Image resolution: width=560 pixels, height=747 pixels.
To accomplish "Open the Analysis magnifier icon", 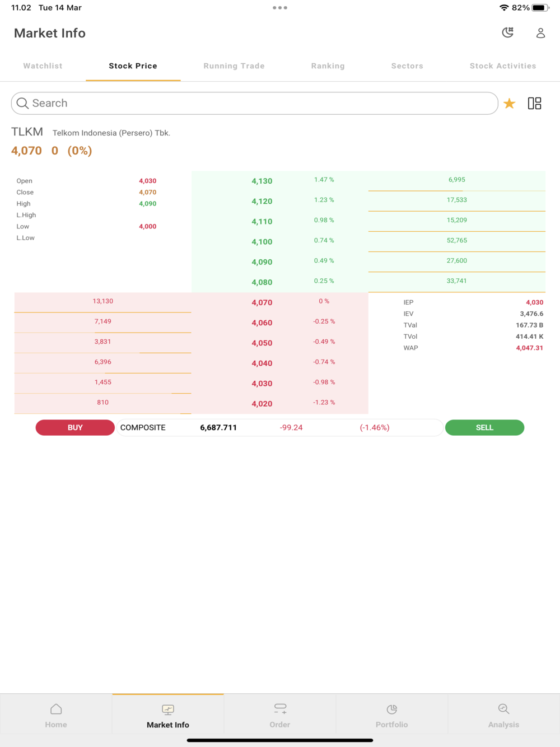I will coord(503,709).
